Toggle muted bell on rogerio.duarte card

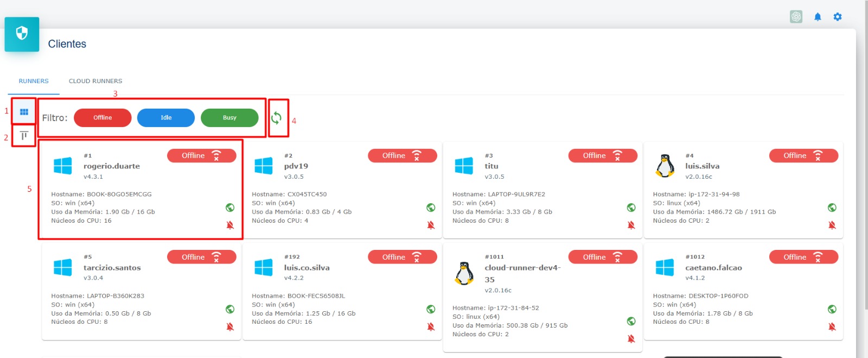(230, 225)
